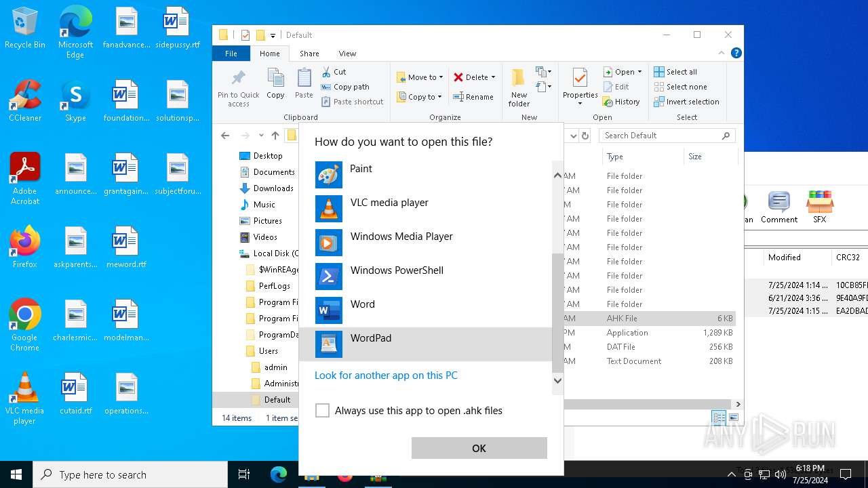This screenshot has height=488, width=868.
Task: Pick Windows Media Player from the list
Action: click(425, 243)
